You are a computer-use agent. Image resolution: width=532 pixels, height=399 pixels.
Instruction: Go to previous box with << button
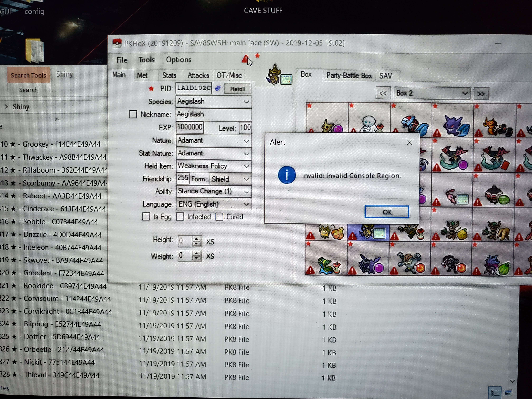(x=383, y=93)
